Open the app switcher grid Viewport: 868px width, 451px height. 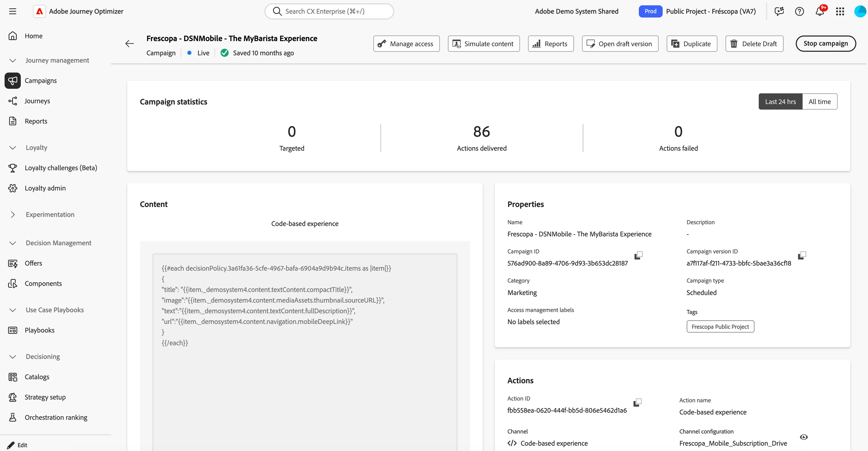coord(840,11)
